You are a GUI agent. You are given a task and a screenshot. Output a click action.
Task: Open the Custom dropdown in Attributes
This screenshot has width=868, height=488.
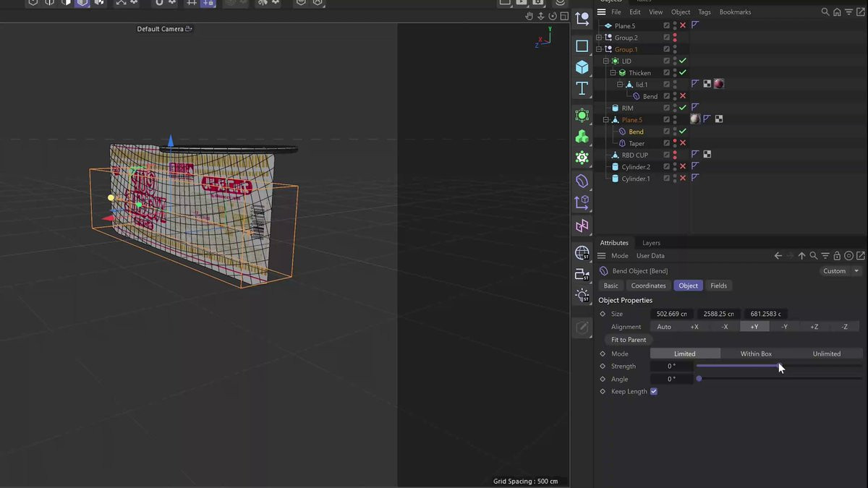841,271
